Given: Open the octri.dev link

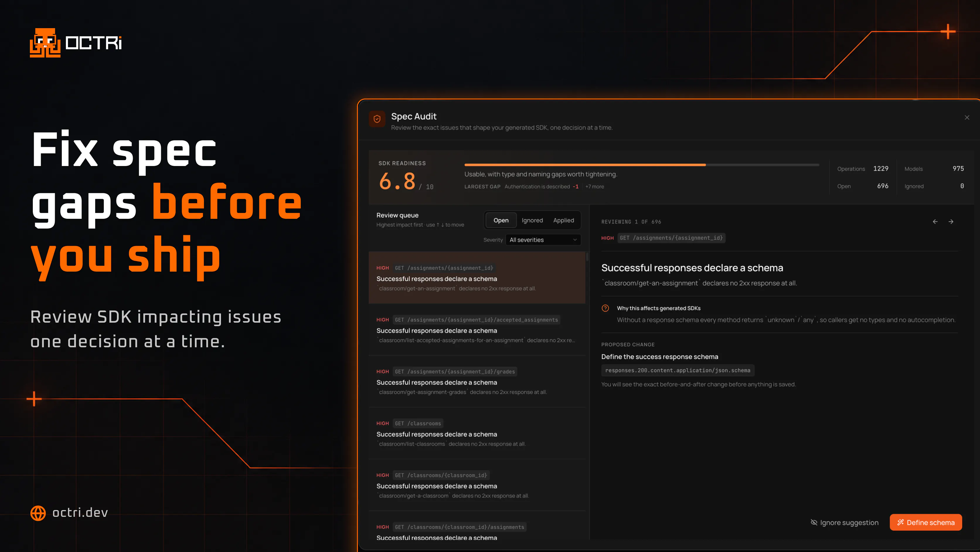Looking at the screenshot, I should 80,513.
